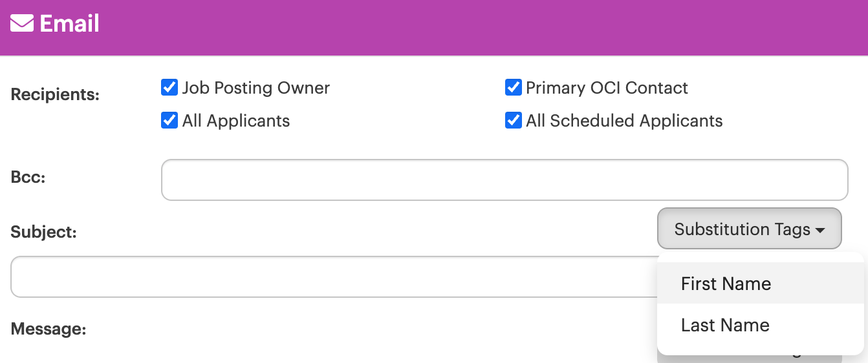Image resolution: width=868 pixels, height=363 pixels.
Task: Focus the Bcc input field
Action: (x=505, y=180)
